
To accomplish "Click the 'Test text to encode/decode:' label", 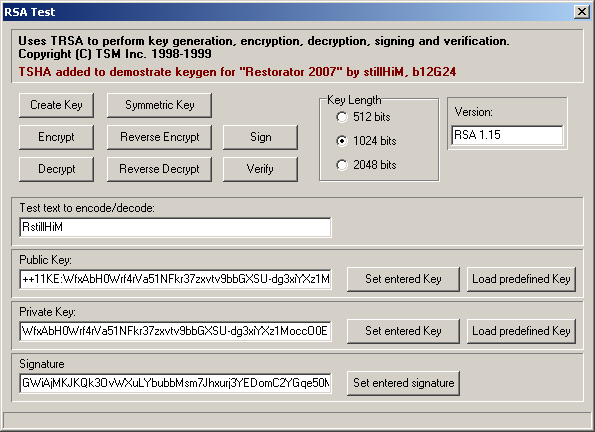I will tap(87, 208).
